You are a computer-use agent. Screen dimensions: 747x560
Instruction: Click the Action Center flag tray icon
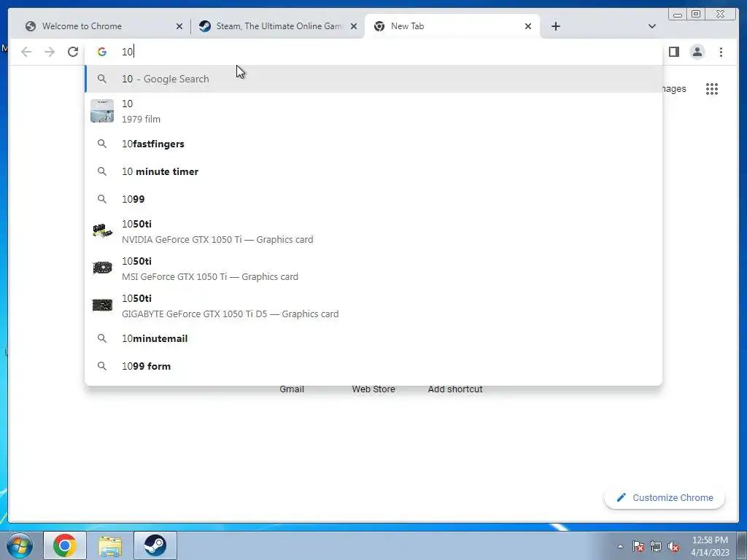click(x=638, y=546)
